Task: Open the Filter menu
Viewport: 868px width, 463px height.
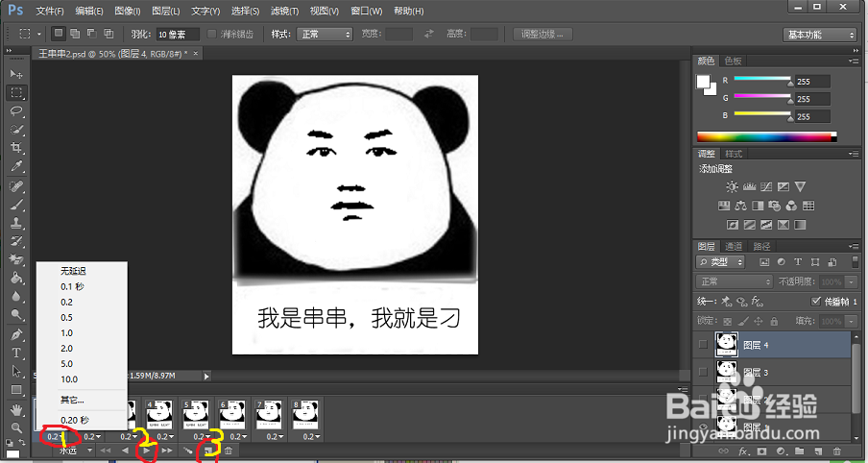Action: point(285,12)
